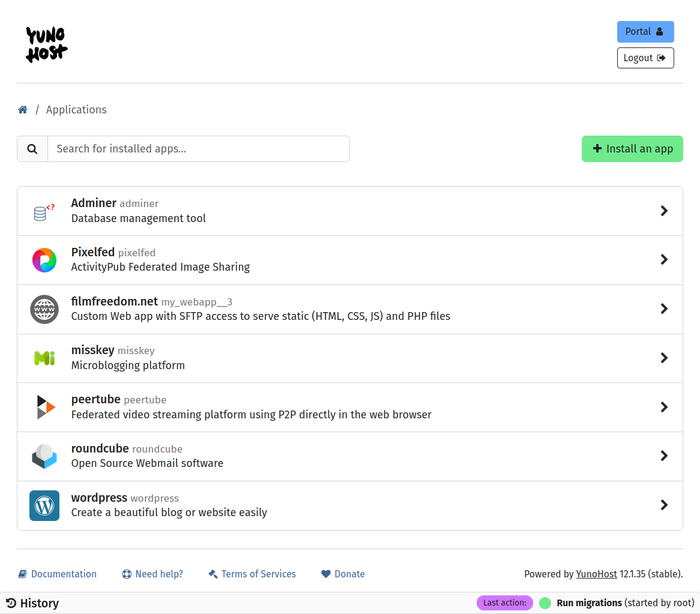Expand the History bar
The image size is (700, 614).
(x=33, y=603)
